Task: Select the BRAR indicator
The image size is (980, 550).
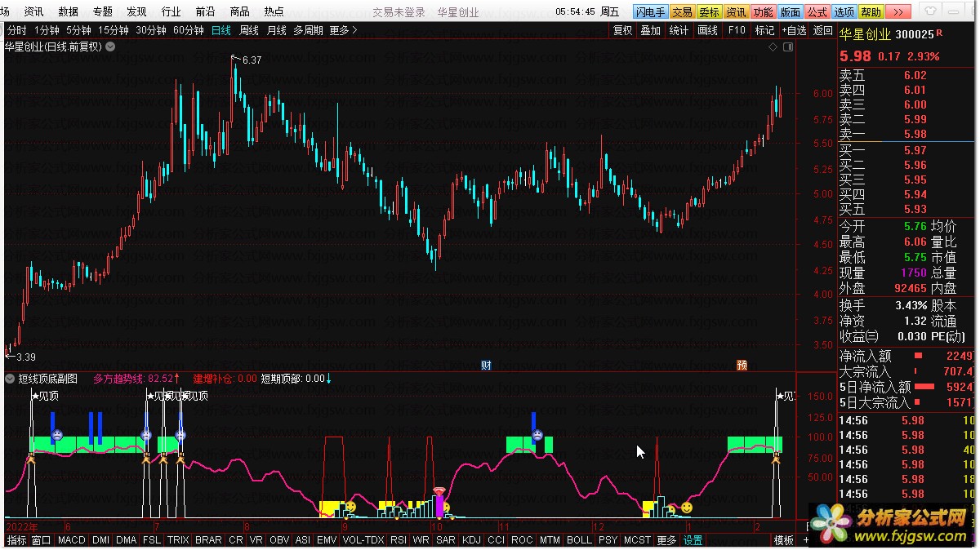Action: point(208,540)
